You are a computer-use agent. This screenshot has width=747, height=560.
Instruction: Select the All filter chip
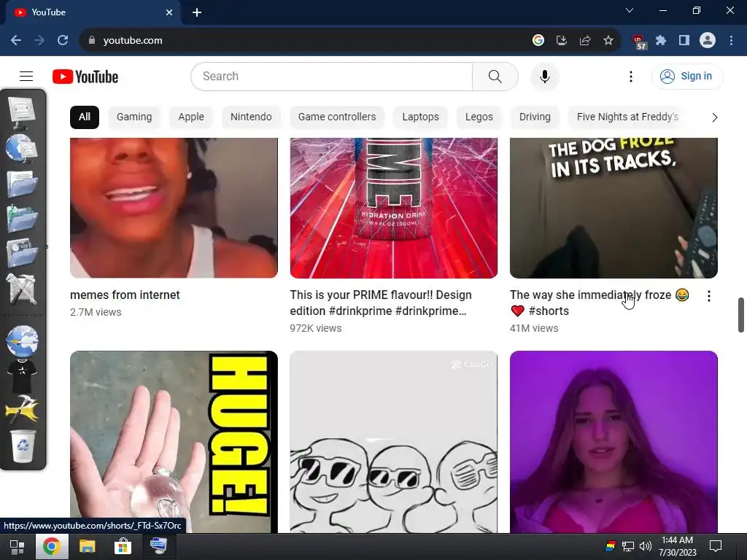click(x=85, y=117)
